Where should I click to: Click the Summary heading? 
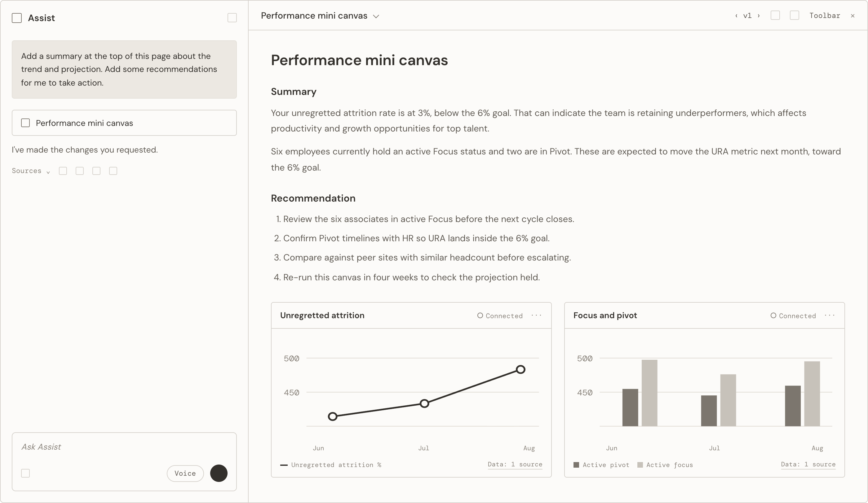[294, 92]
